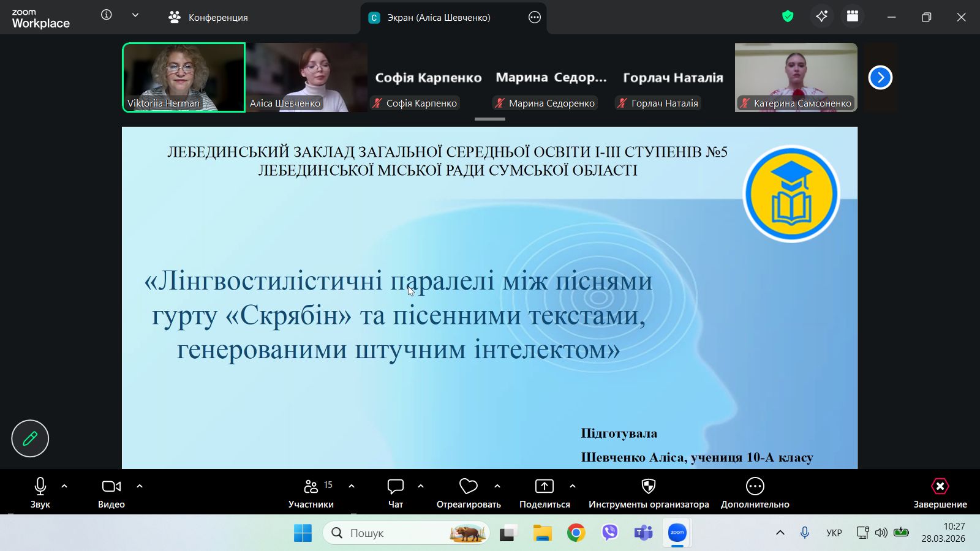Select Катерина Самсоненко video thumbnail
980x551 pixels.
pos(796,77)
